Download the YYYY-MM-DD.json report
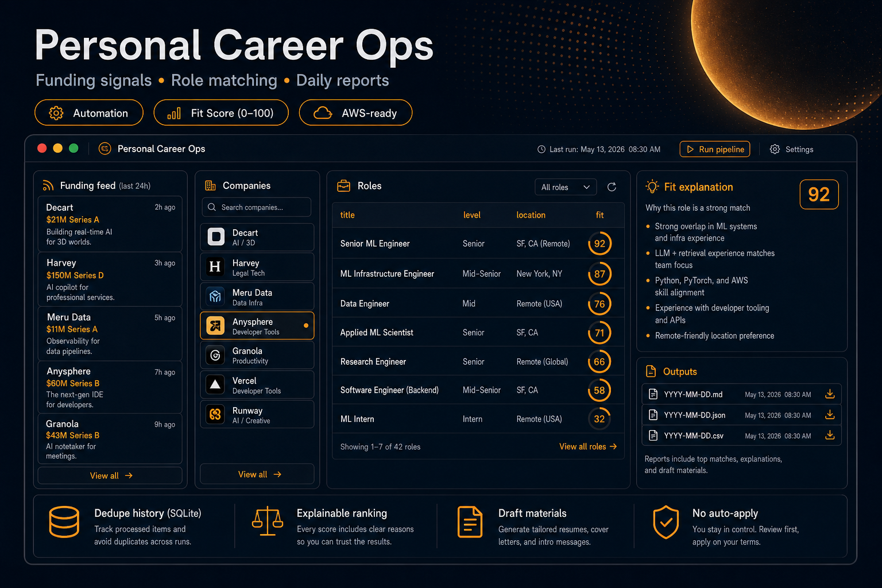Viewport: 882px width, 588px height. [x=830, y=415]
